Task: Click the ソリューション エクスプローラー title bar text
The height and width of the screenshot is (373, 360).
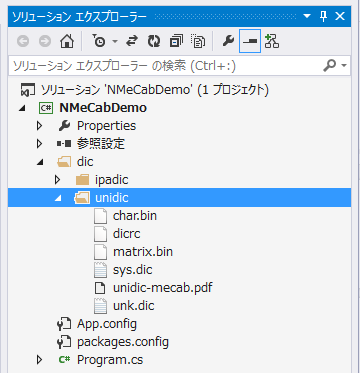Action: tap(79, 16)
